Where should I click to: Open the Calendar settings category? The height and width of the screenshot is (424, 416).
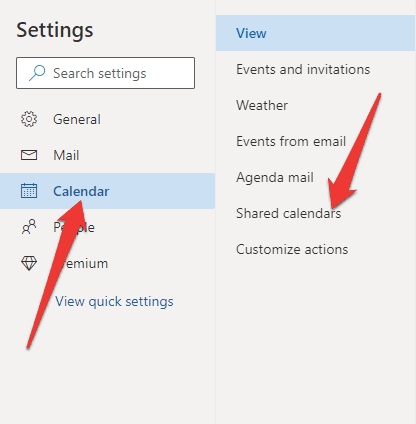[107, 191]
